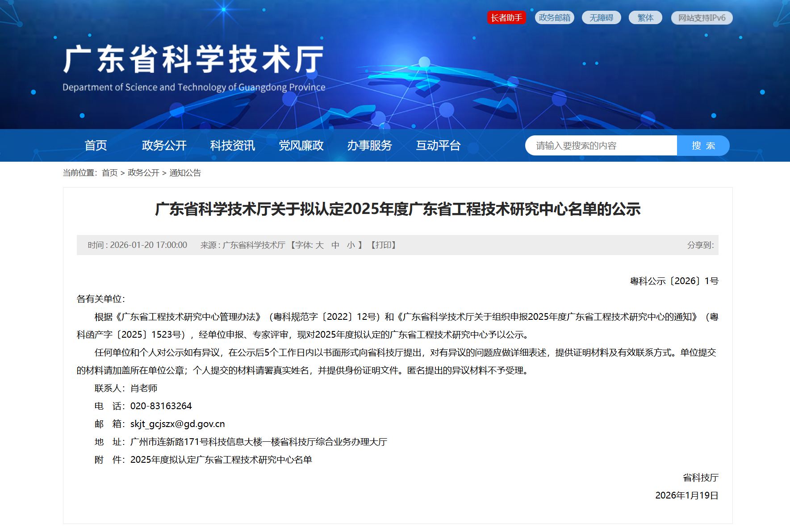Open the attachment 2025年度拟认定广东省工程技术研究中心名单
The image size is (790, 532).
click(222, 459)
